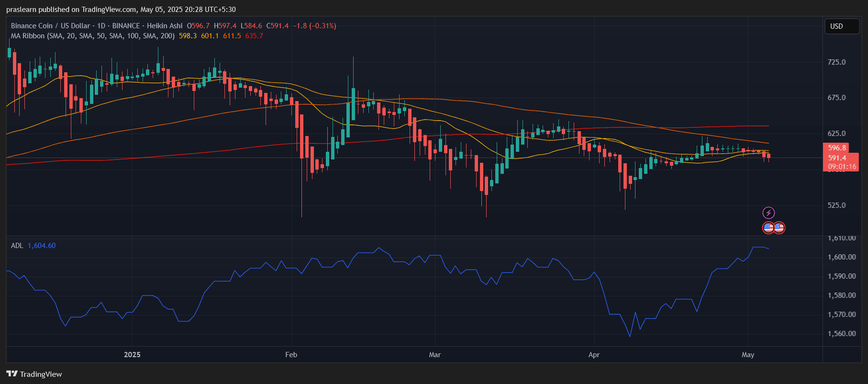Click the red 635.7 SMA 200 value
This screenshot has width=868, height=384.
click(x=254, y=36)
